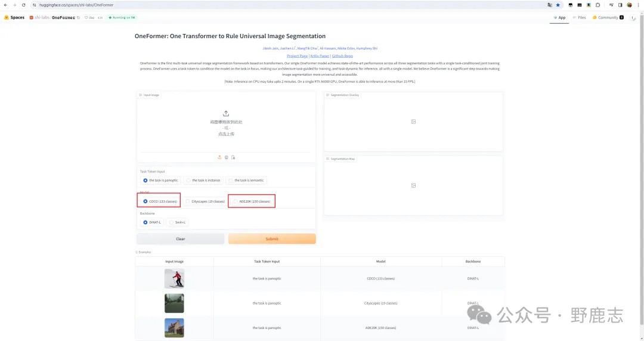This screenshot has height=341, width=644.
Task: Click the Segmentation Map image placeholder icon
Action: pyautogui.click(x=414, y=185)
